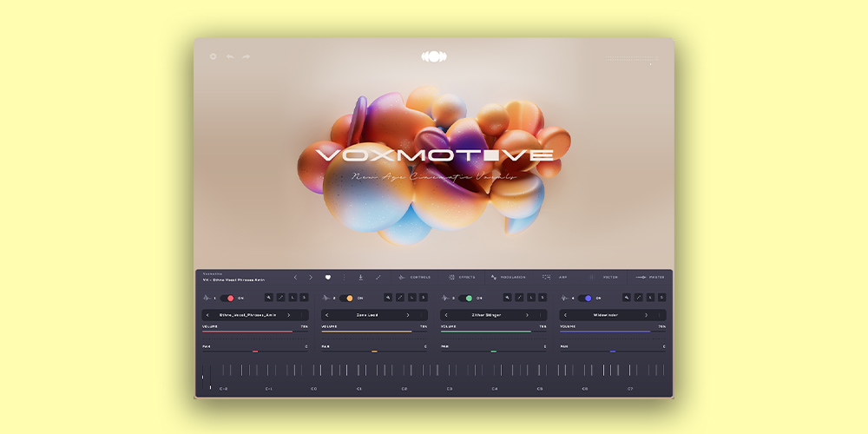Image resolution: width=868 pixels, height=434 pixels.
Task: Select next sample after Ethno_Vocal_Phrases_Amin
Action: (288, 315)
